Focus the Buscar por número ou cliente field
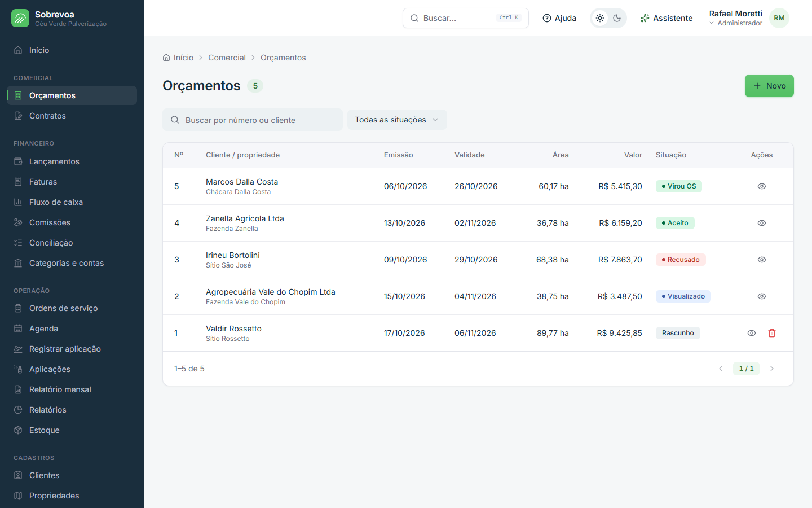The image size is (812, 508). 253,120
